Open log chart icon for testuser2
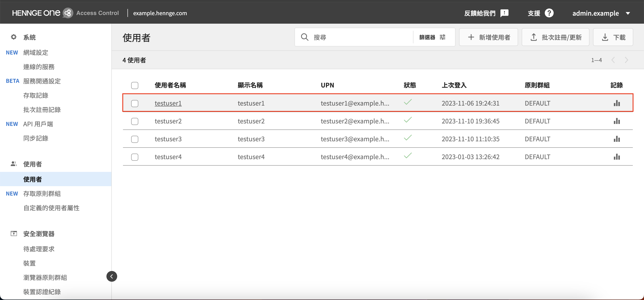The width and height of the screenshot is (644, 300). [x=616, y=121]
